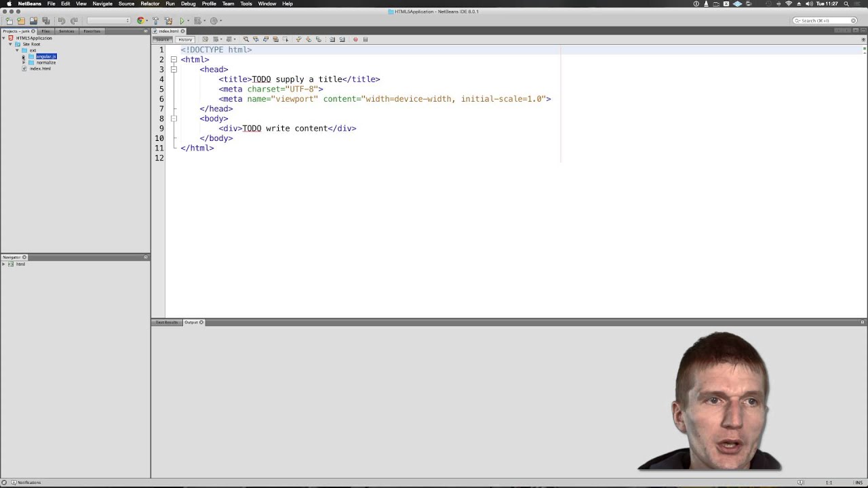Select index.html in the project tree
This screenshot has height=488, width=868.
(40, 68)
